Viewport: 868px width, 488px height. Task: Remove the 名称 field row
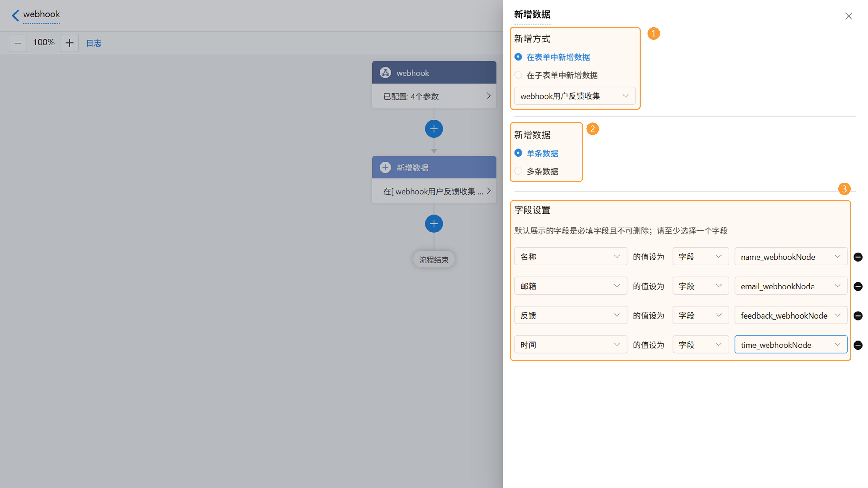point(858,257)
